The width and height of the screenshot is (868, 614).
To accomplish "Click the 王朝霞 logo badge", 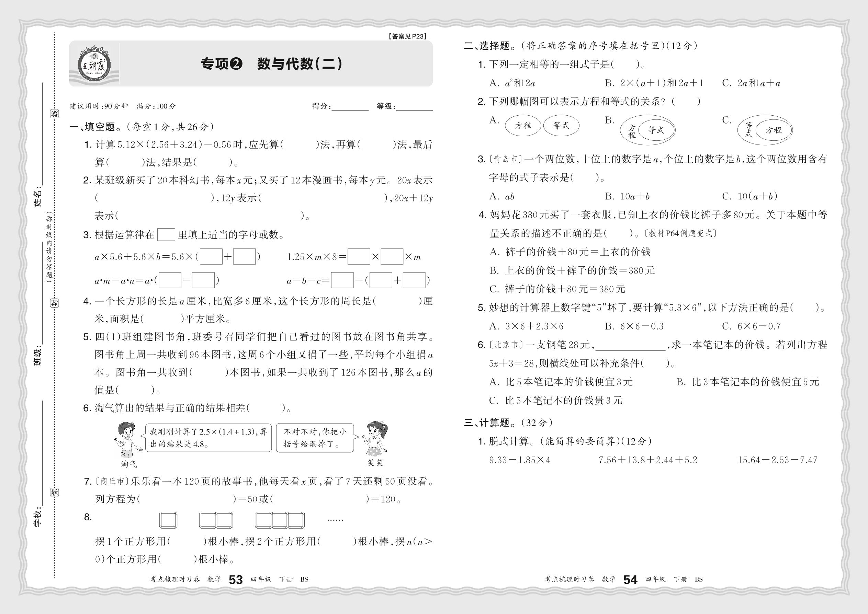I will coord(94,65).
